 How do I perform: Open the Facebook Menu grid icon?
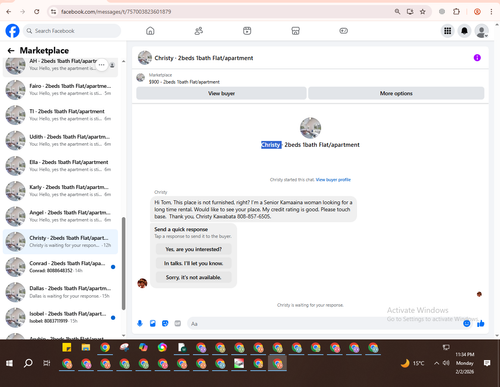point(448,31)
